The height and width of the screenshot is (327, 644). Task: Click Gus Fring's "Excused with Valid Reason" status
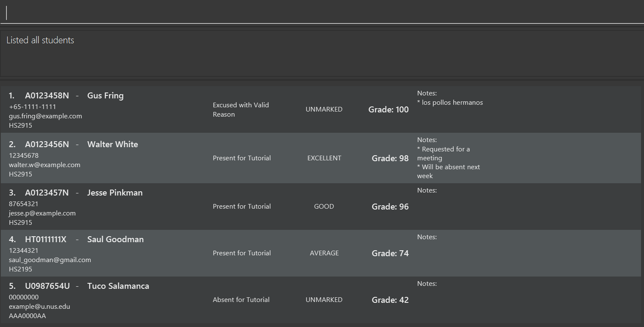240,109
